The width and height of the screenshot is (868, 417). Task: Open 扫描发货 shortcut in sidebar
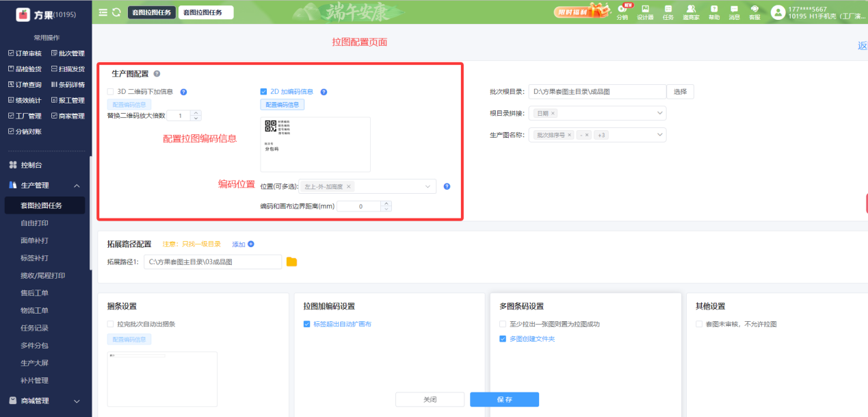(68, 69)
